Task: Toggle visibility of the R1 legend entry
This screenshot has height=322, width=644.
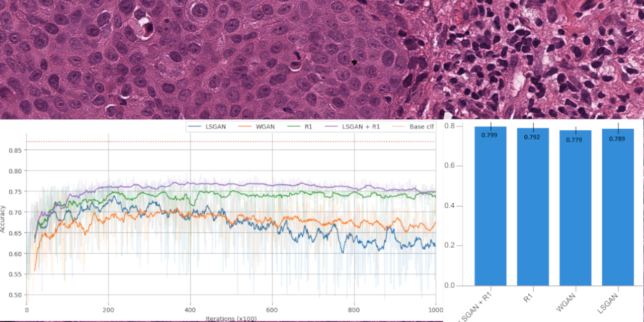Action: pos(308,126)
